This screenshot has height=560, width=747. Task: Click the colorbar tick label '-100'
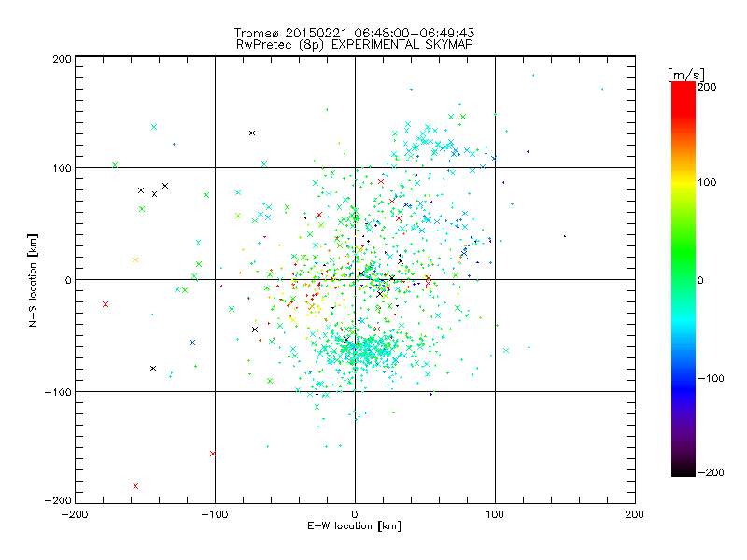pyautogui.click(x=711, y=378)
